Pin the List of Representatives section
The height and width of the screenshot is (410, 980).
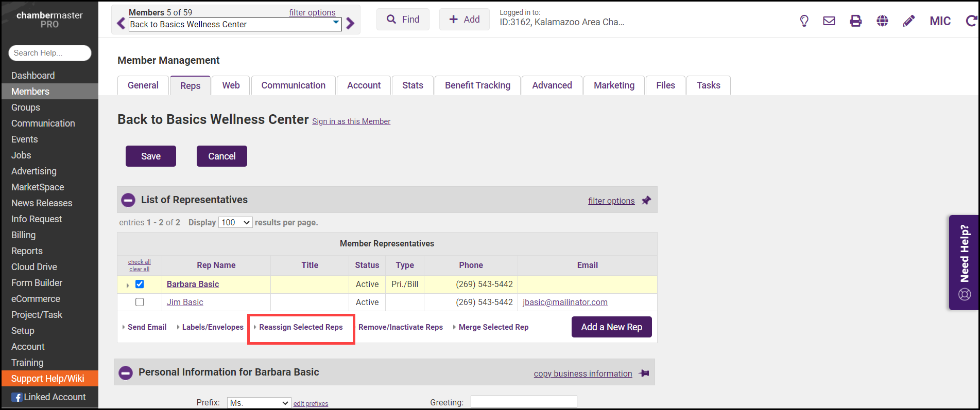(x=646, y=201)
